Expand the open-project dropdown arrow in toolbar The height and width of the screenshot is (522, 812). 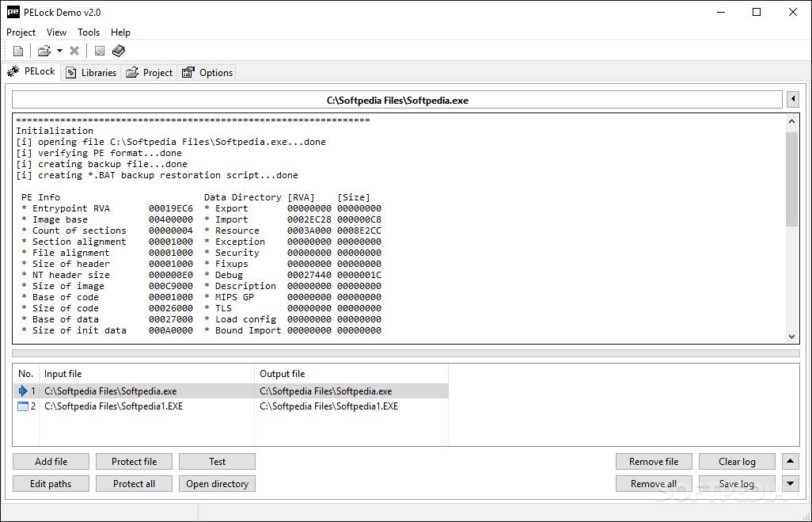tap(59, 51)
